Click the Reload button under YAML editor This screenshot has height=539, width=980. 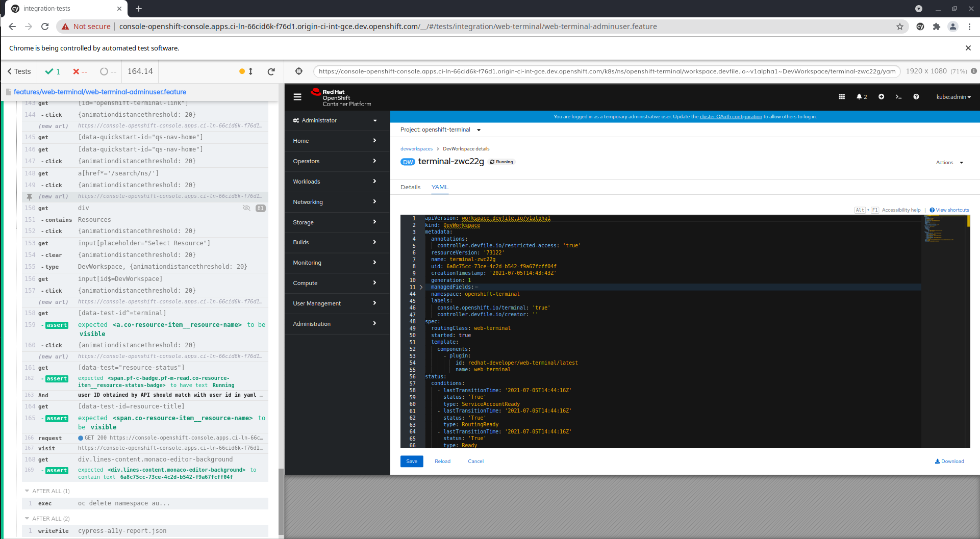tap(442, 461)
